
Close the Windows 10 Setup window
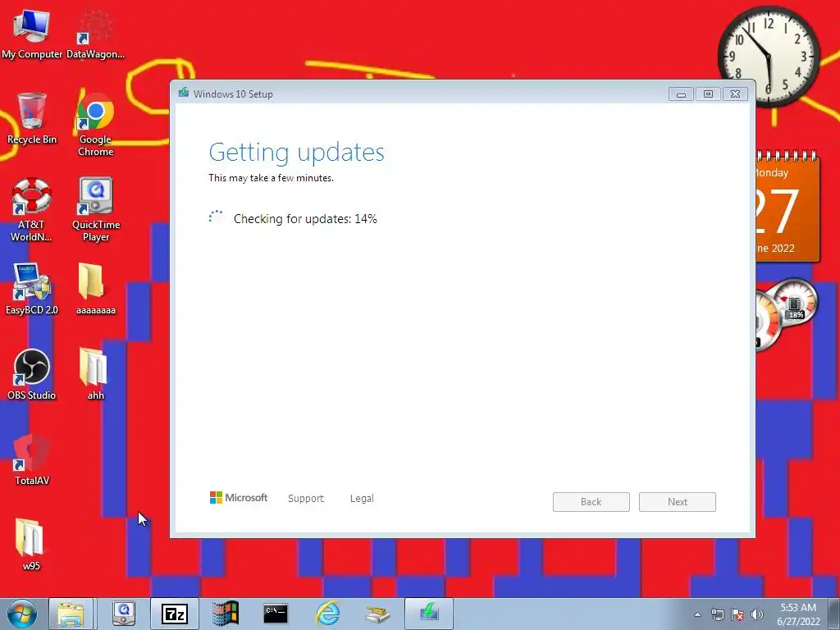tap(736, 94)
